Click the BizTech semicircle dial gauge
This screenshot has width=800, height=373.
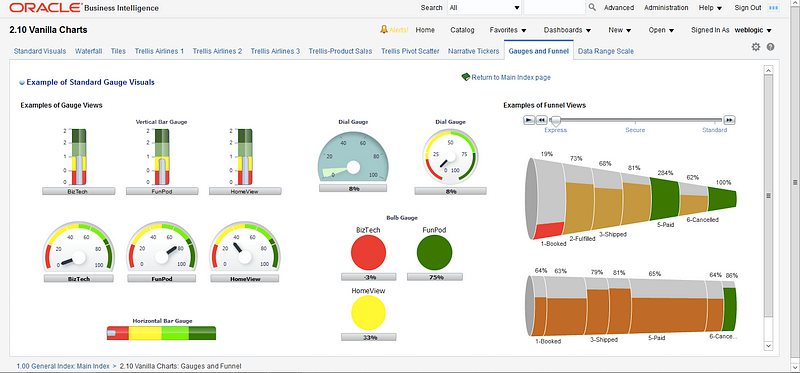[78, 247]
